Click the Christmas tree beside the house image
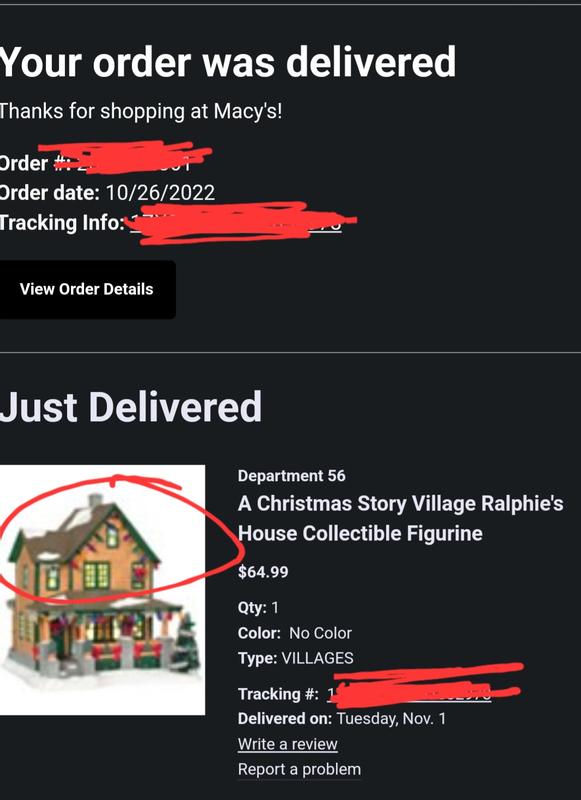This screenshot has width=581, height=800. click(x=186, y=644)
